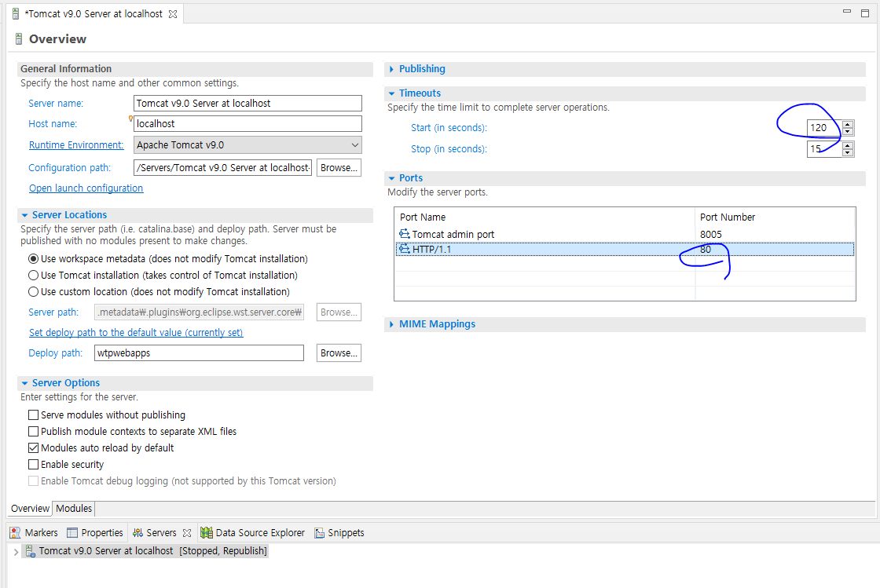The image size is (880, 588).
Task: Close the Tomcat v9.0 Server editor tab
Action: [x=173, y=14]
